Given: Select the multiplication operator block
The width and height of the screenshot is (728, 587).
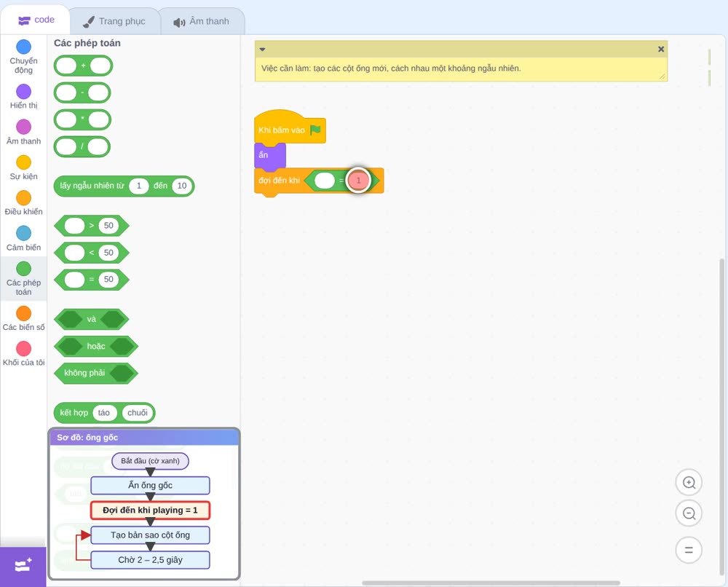Looking at the screenshot, I should 82,120.
